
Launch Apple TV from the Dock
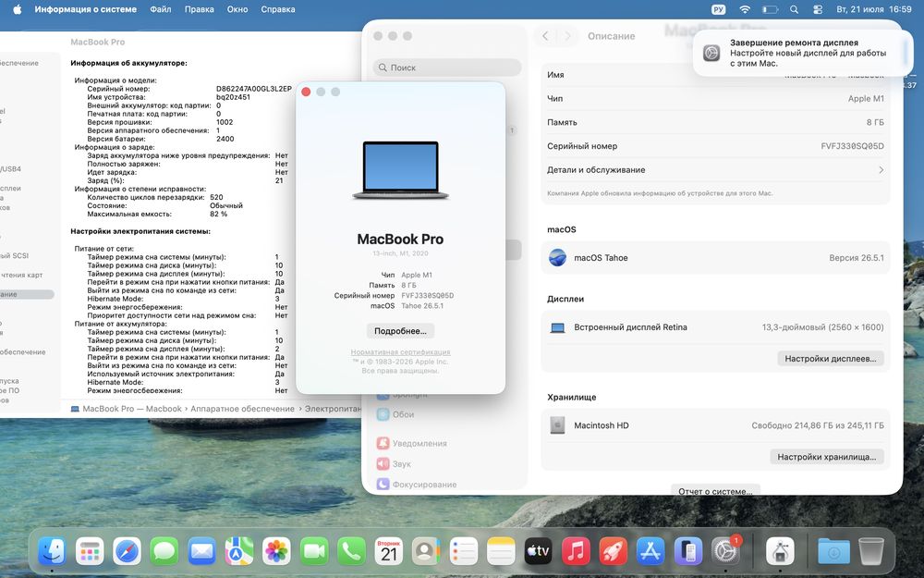(538, 551)
